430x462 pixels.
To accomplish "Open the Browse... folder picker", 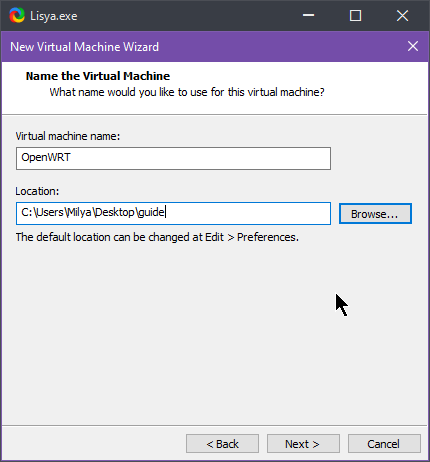I will pyautogui.click(x=375, y=214).
